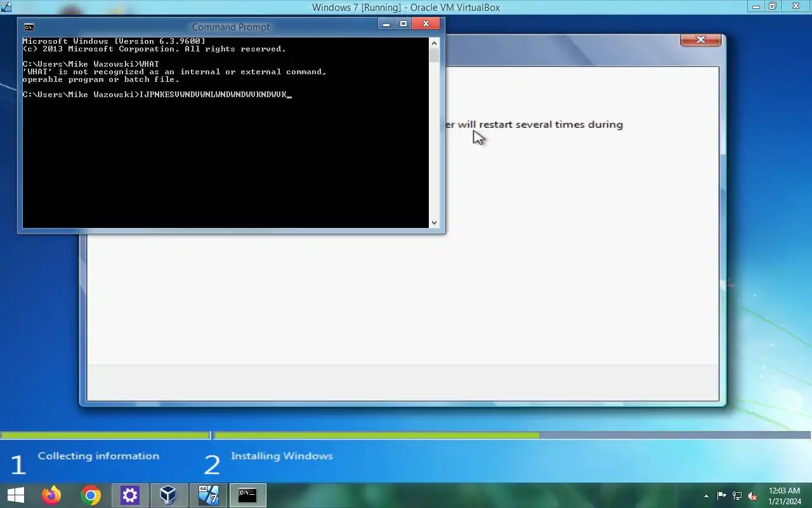This screenshot has width=812, height=508.
Task: Click the VirtualBox window icon in title bar
Action: click(6, 7)
